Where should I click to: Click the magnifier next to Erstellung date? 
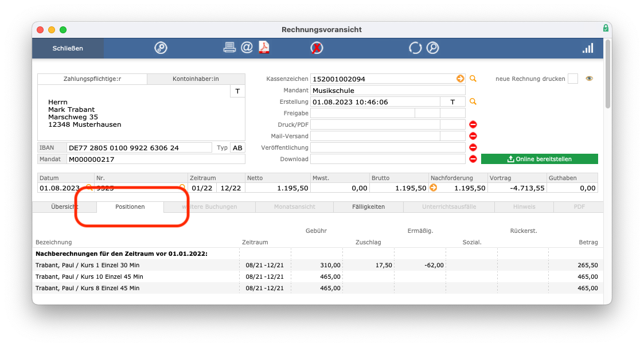[473, 102]
